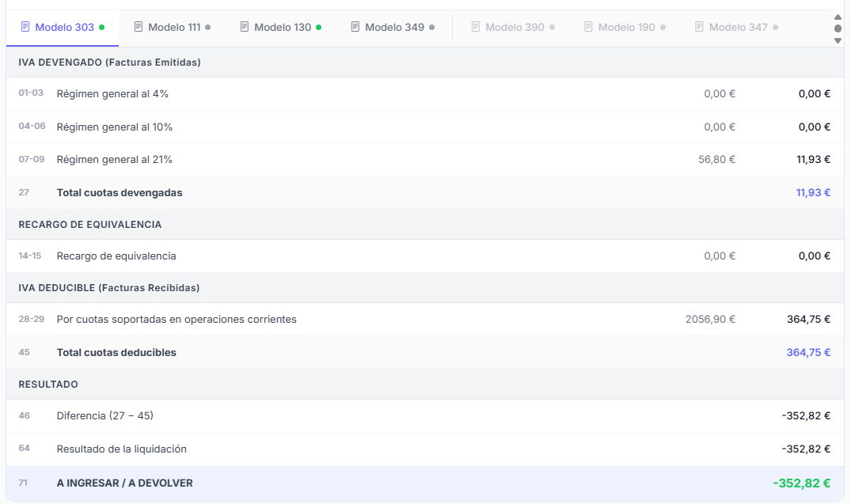
Task: Click the green -352,82 € final result
Action: pos(802,483)
